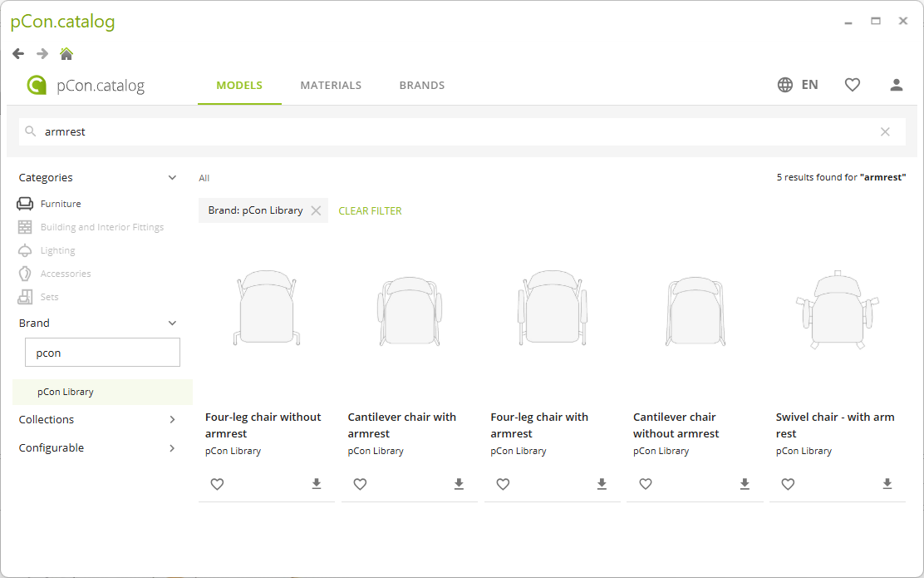Expand the Configurable section
924x578 pixels.
[172, 448]
